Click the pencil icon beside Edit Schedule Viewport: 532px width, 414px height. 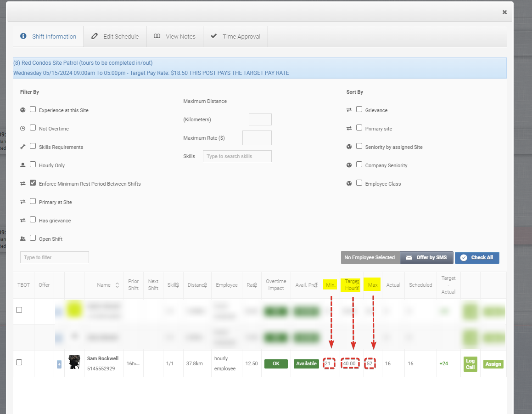click(95, 35)
